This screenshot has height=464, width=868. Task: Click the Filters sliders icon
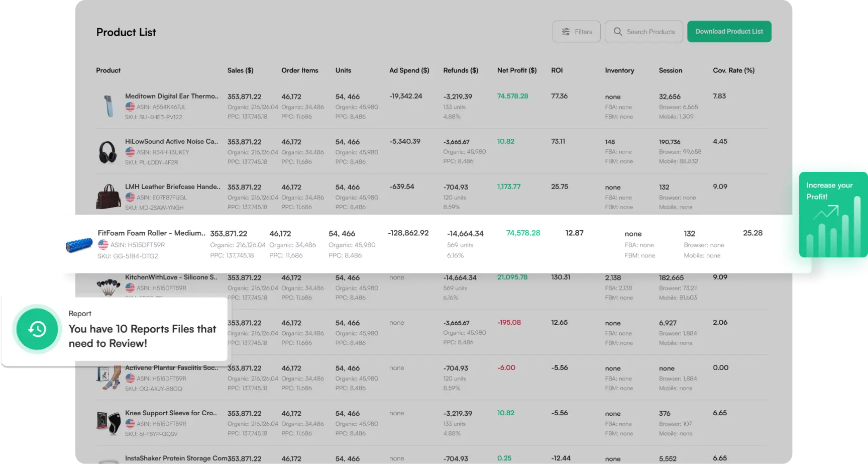tap(566, 32)
